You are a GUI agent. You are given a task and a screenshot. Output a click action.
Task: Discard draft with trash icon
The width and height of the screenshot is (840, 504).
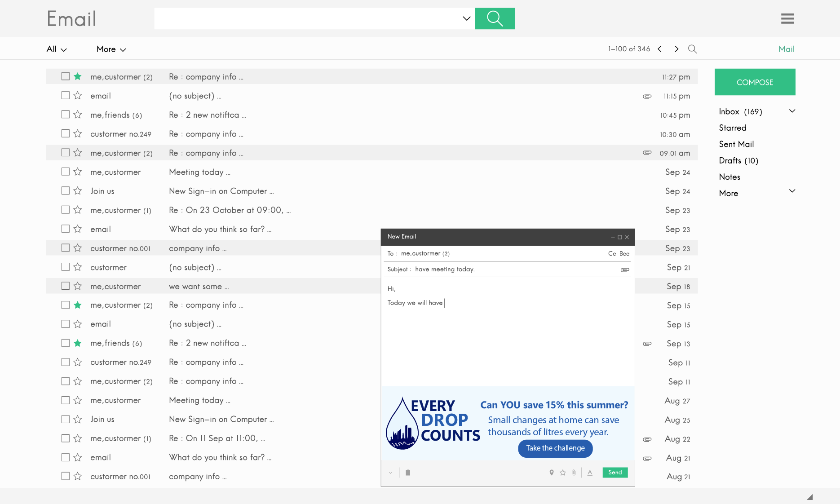click(x=408, y=473)
